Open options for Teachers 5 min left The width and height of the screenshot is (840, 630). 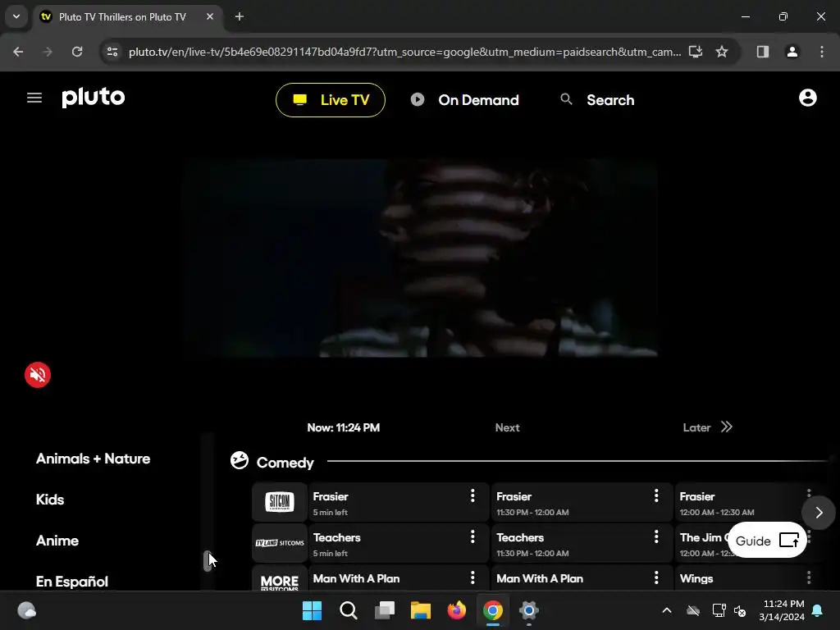[472, 536]
